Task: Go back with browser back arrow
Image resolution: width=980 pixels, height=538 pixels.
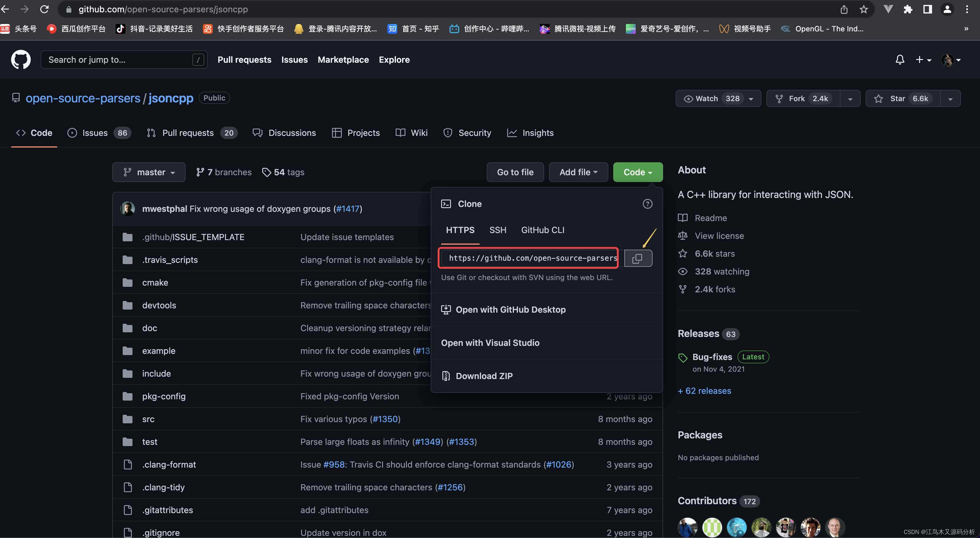Action: click(5, 9)
